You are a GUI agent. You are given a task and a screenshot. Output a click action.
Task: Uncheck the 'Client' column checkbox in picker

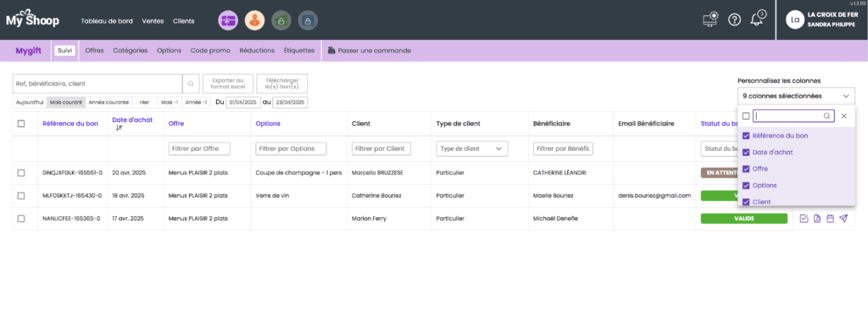tap(746, 202)
